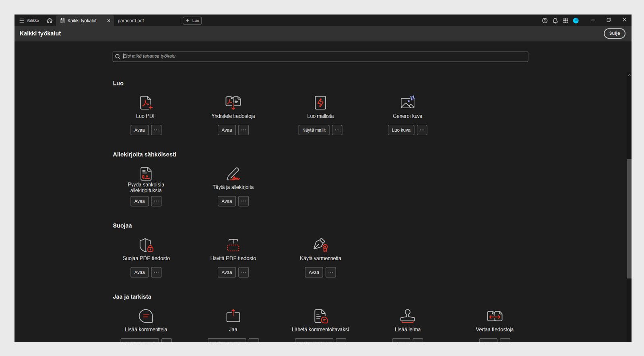644x356 pixels.
Task: Click Avaa under Pyydä sähköisiä allekirjoituksia
Action: (139, 201)
